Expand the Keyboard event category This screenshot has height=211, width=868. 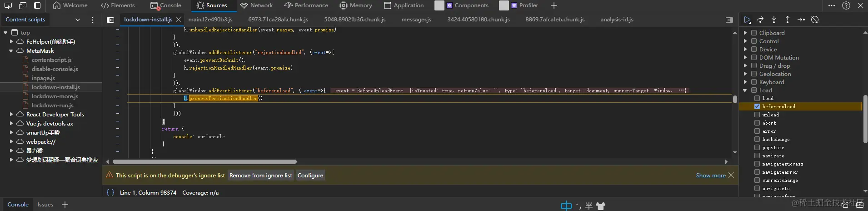[x=745, y=82]
